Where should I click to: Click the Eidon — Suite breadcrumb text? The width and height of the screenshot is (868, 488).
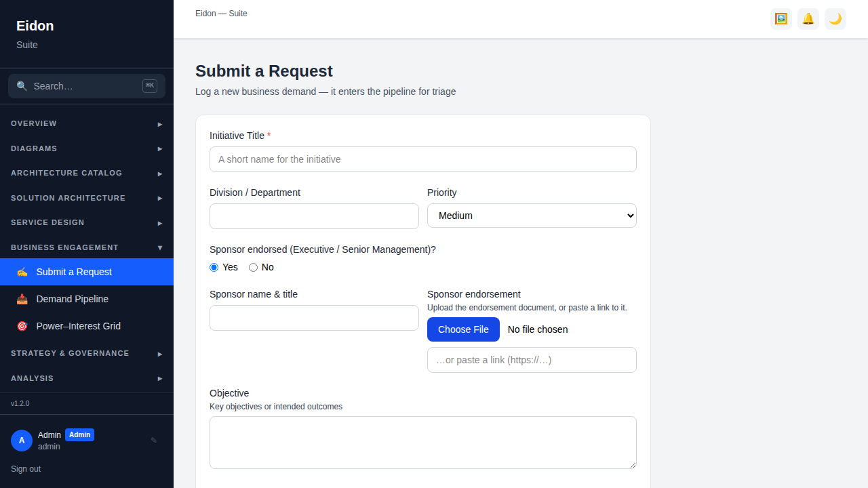pos(221,14)
